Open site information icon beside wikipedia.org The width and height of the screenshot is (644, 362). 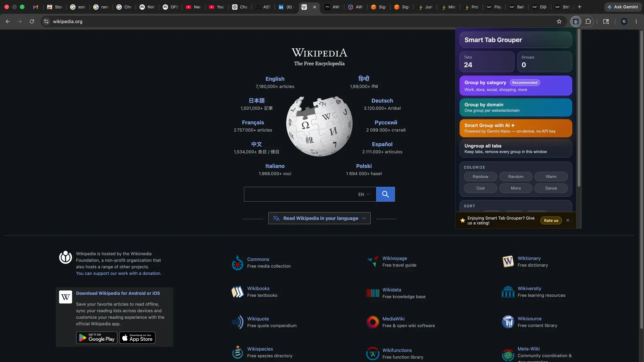point(46,21)
